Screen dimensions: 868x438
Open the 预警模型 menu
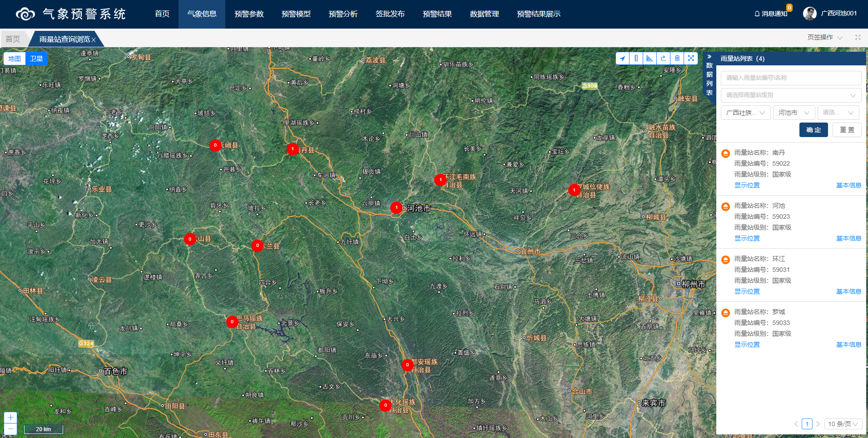point(296,14)
